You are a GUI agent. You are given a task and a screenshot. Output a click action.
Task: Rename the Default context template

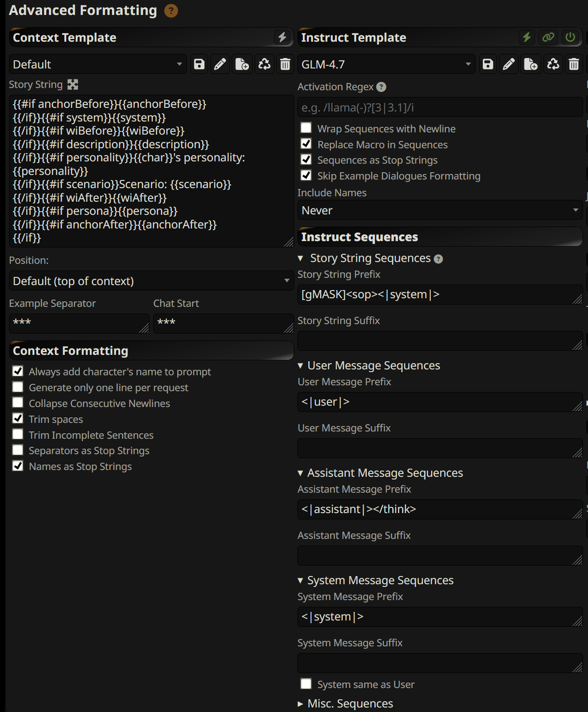click(220, 64)
